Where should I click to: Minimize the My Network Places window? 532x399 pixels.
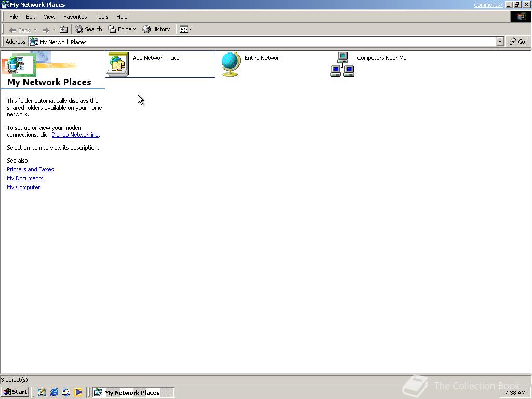(509, 5)
